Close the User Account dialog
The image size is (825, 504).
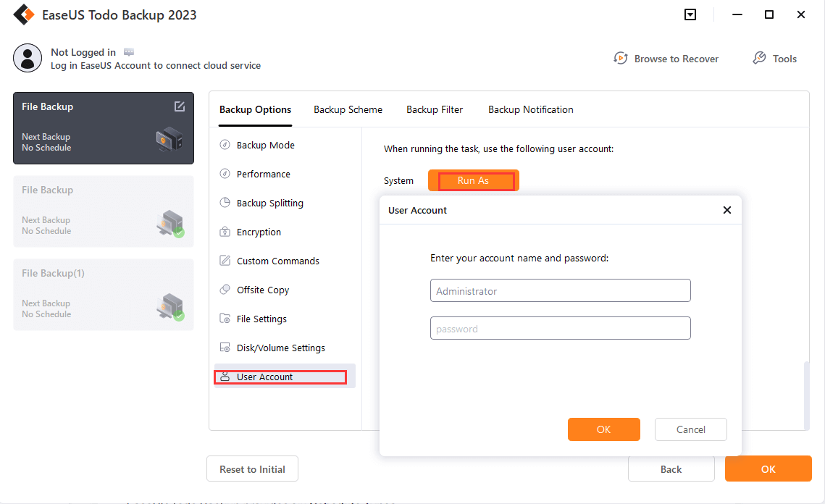coord(727,210)
